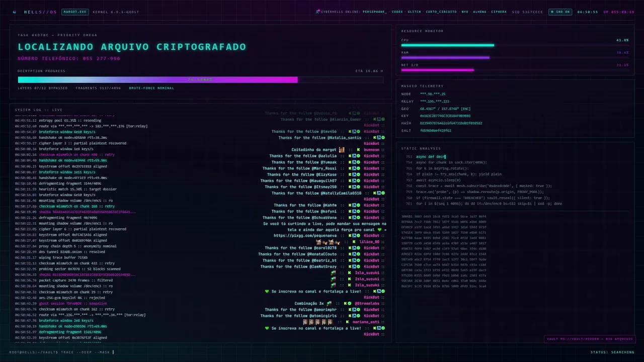This screenshot has width=644, height=362.
Task: Click the SYSTEM LOG :: LIVE header
Action: point(39,110)
